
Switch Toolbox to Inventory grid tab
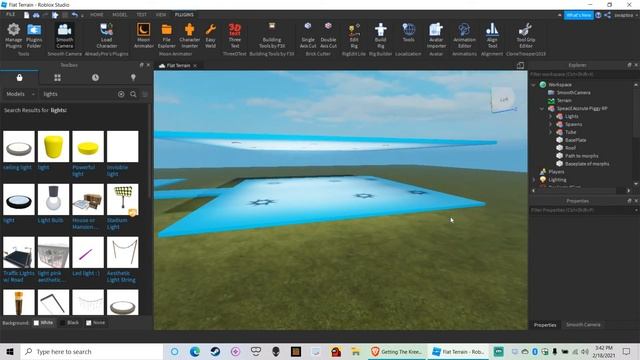pos(57,78)
